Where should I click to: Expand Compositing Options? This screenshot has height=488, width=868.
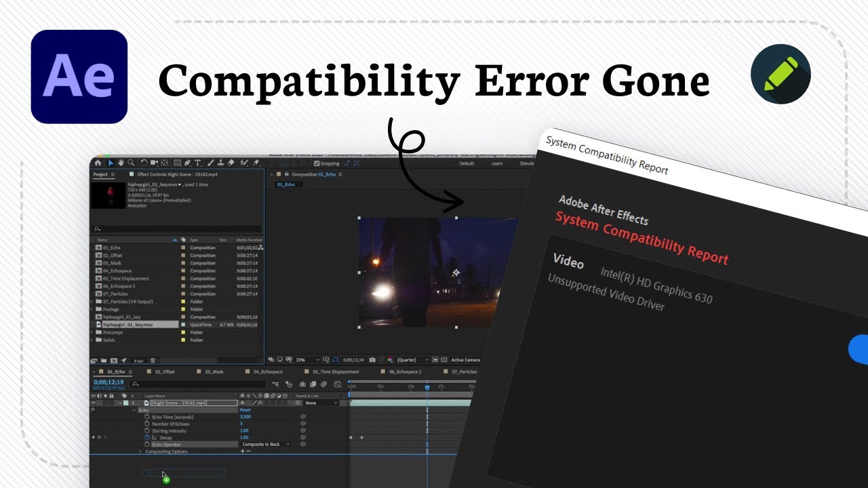(140, 451)
